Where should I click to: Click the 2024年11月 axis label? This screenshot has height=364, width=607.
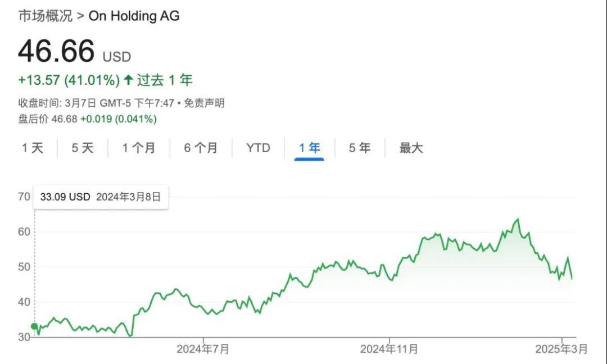pyautogui.click(x=389, y=349)
